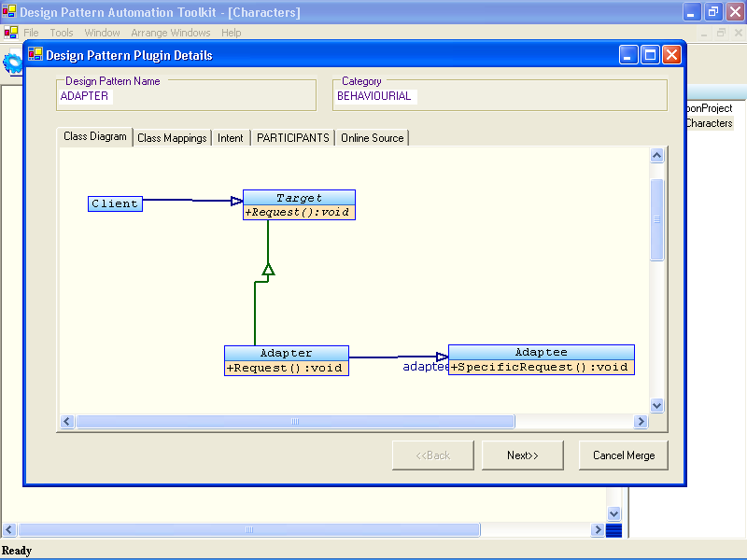Click the diagram horizontal scroll left arrow
The image size is (747, 560).
(67, 422)
